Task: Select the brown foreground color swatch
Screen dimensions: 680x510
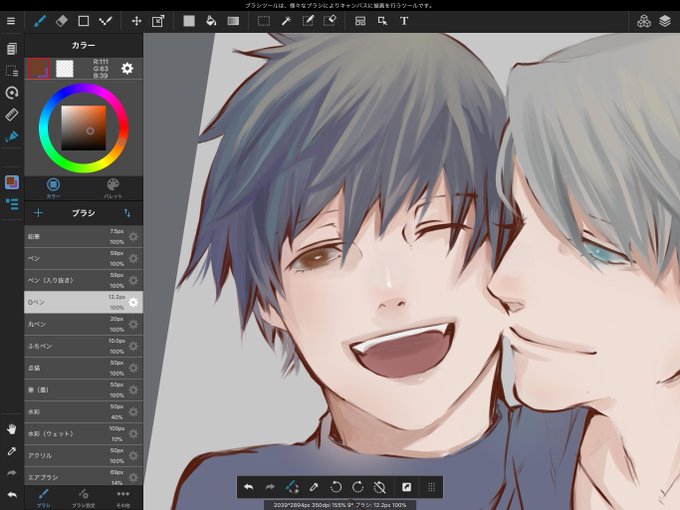Action: [x=39, y=69]
